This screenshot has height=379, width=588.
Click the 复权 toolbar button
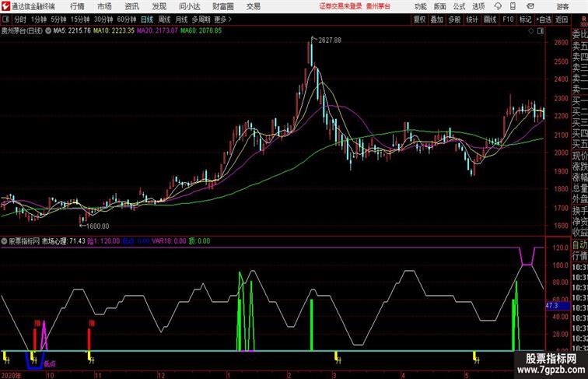click(419, 19)
